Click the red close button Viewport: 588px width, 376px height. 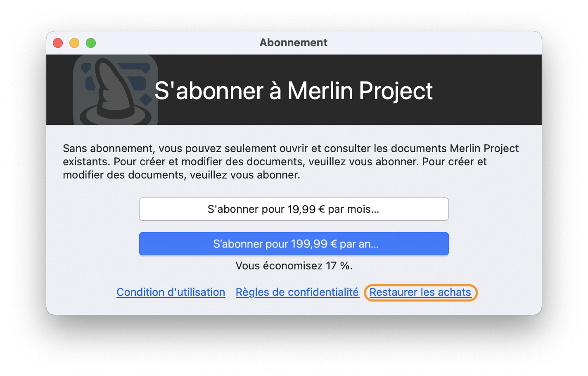[x=57, y=43]
